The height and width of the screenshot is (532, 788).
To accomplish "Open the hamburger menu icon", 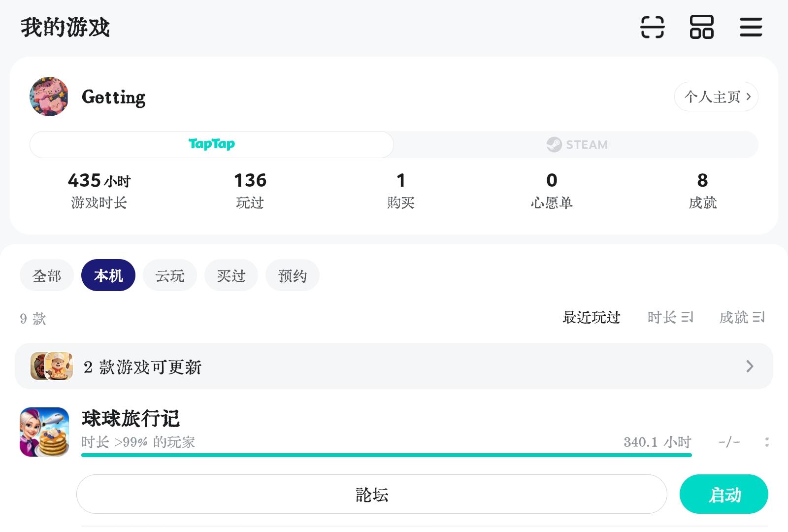I will (751, 27).
